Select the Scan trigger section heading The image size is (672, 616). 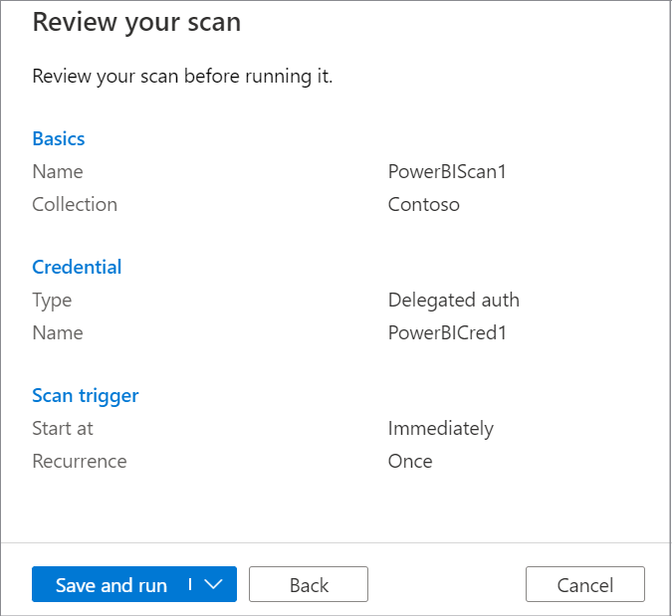coord(86,395)
